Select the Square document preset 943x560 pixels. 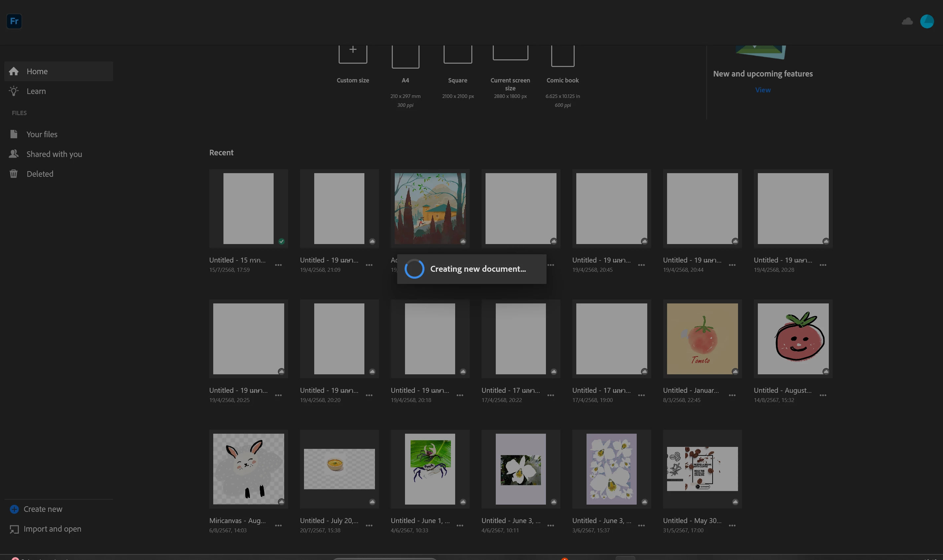458,55
